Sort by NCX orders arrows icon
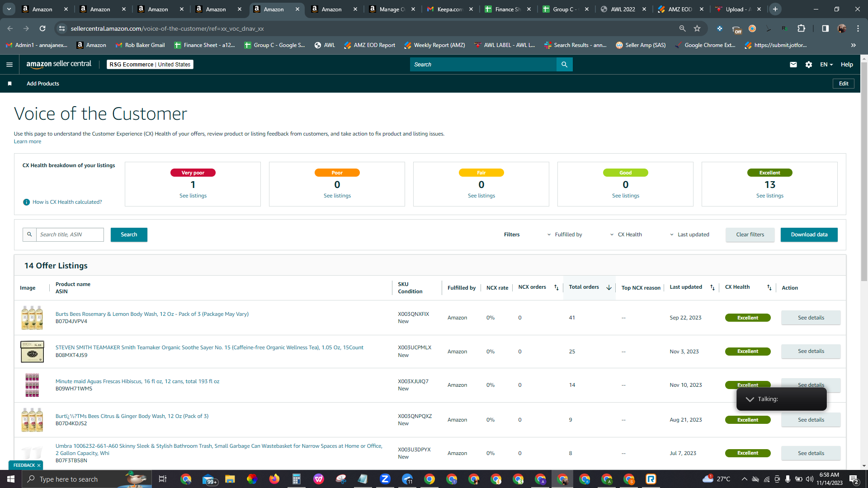The width and height of the screenshot is (868, 488). [557, 288]
